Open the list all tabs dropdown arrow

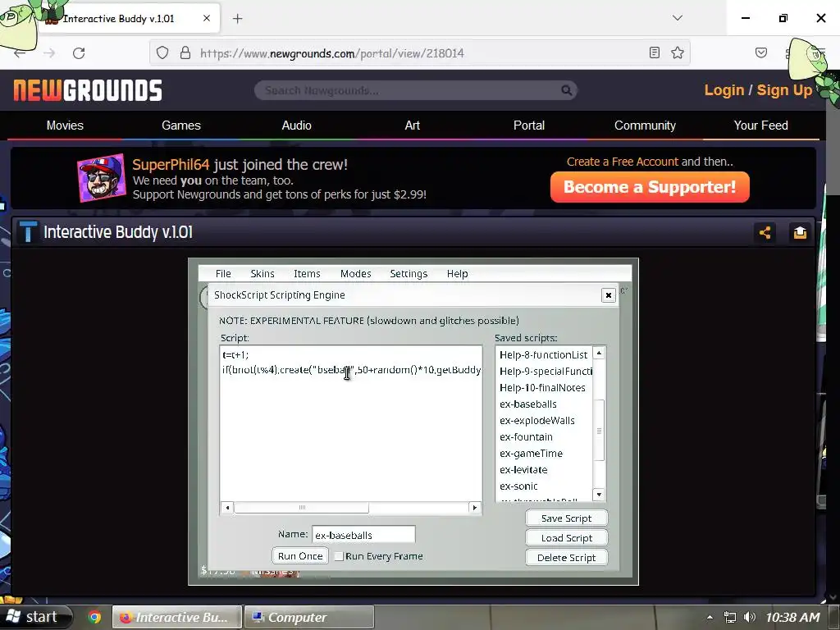point(677,18)
